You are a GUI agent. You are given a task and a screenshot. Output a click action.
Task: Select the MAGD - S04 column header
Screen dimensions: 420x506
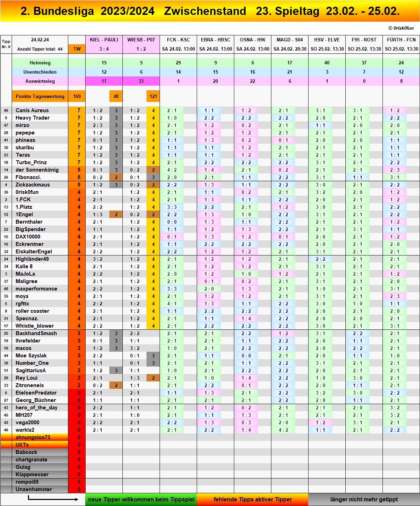(290, 40)
